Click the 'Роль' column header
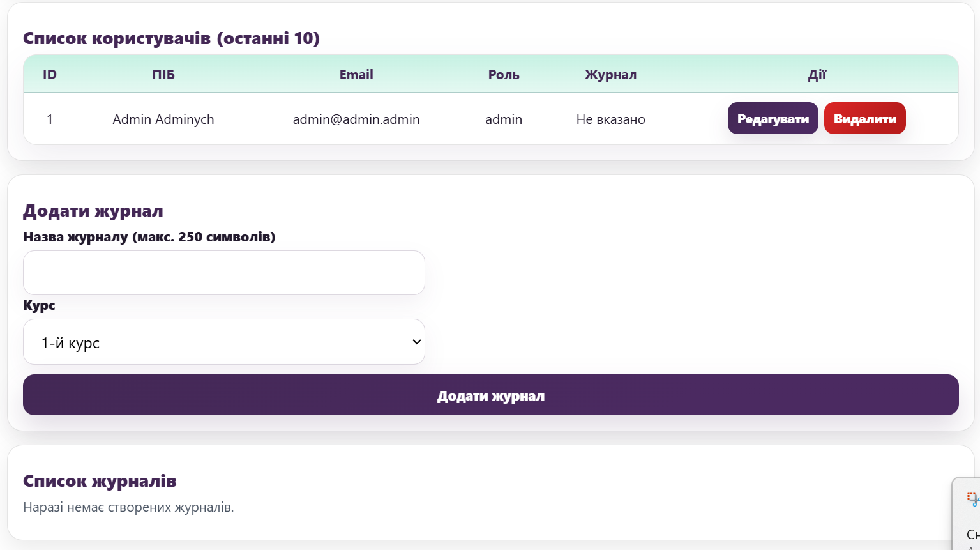 coord(504,75)
